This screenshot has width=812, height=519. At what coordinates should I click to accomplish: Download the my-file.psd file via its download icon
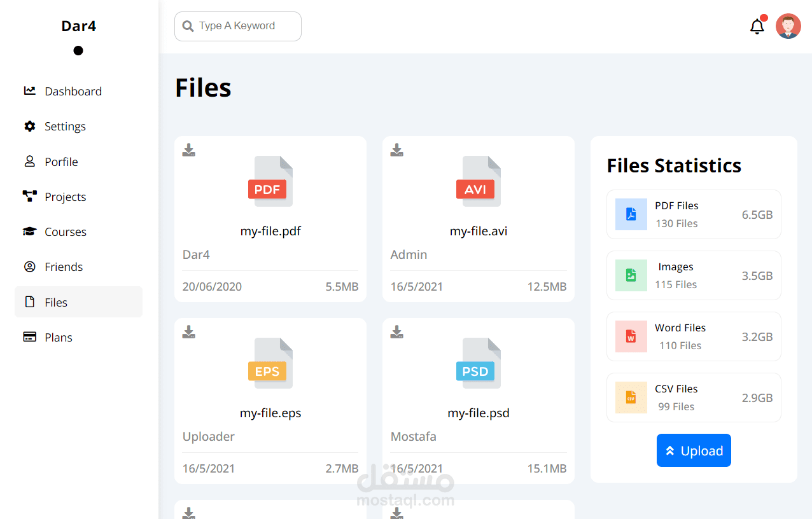[397, 332]
